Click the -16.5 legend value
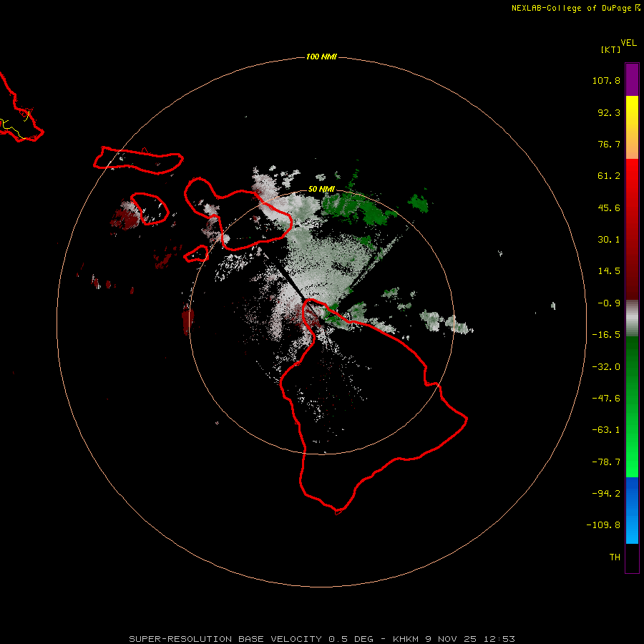644x644 pixels. [x=606, y=335]
